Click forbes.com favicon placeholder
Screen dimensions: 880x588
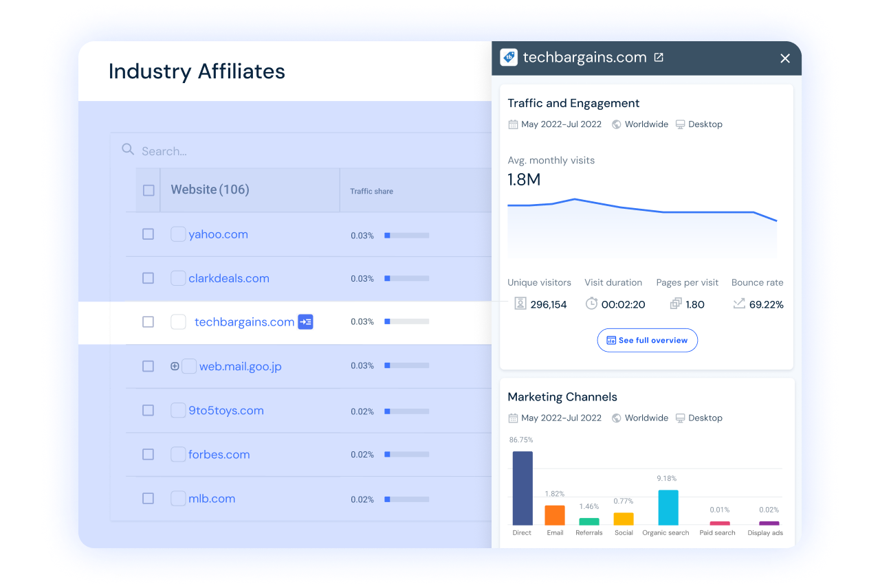coord(178,454)
